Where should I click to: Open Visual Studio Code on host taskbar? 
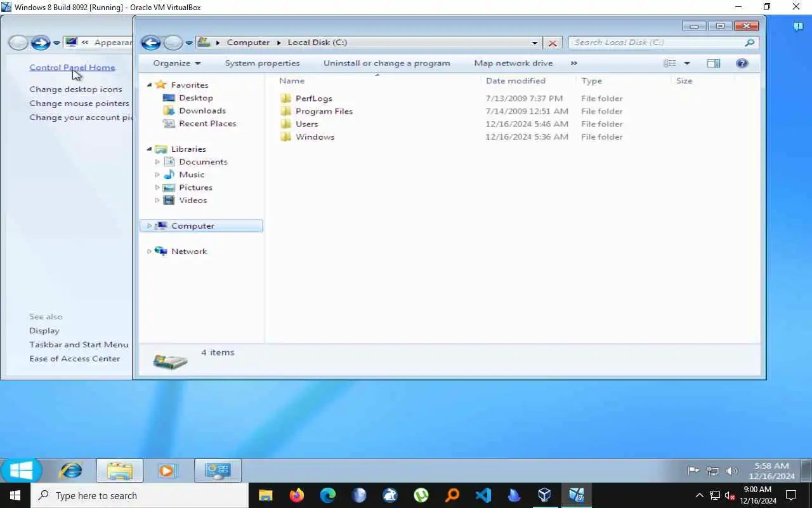(483, 495)
